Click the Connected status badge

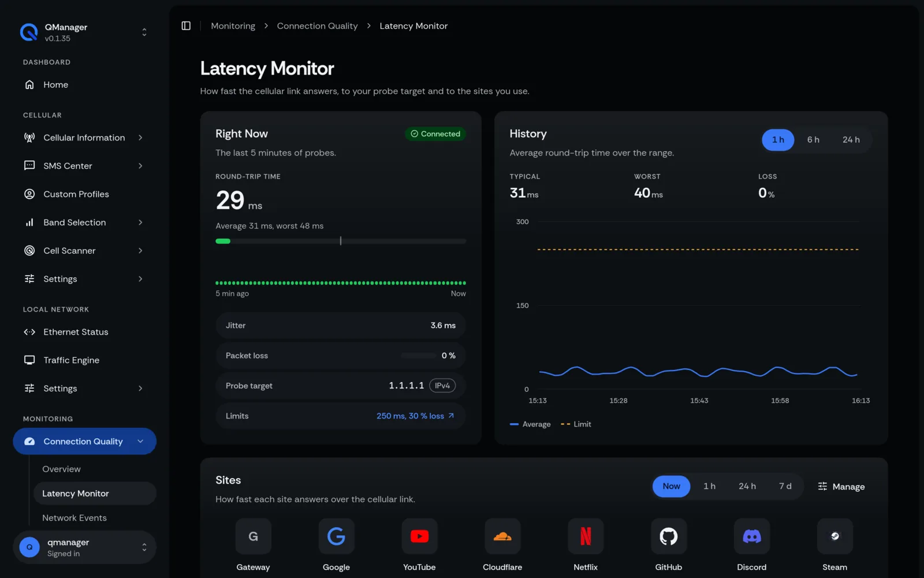pos(435,134)
